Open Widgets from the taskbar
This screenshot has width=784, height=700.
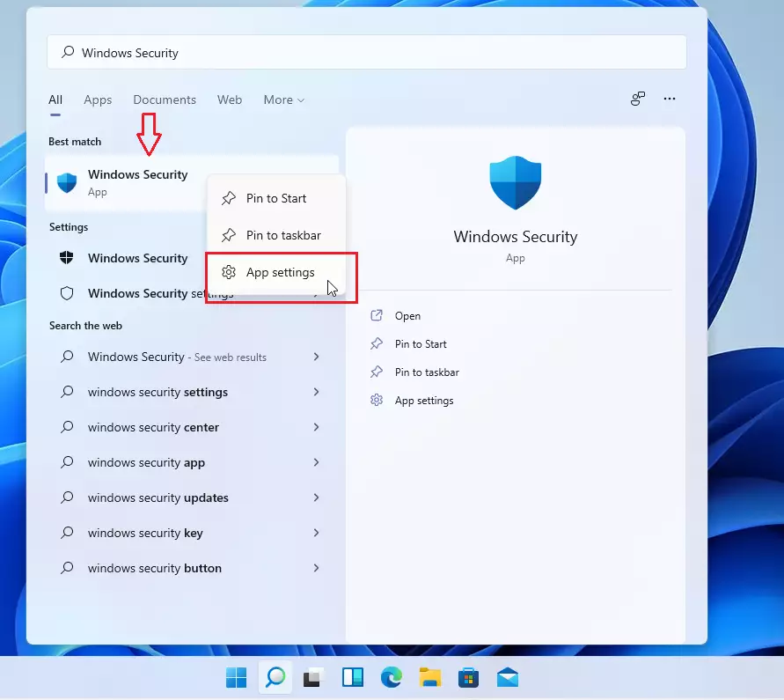click(x=353, y=677)
